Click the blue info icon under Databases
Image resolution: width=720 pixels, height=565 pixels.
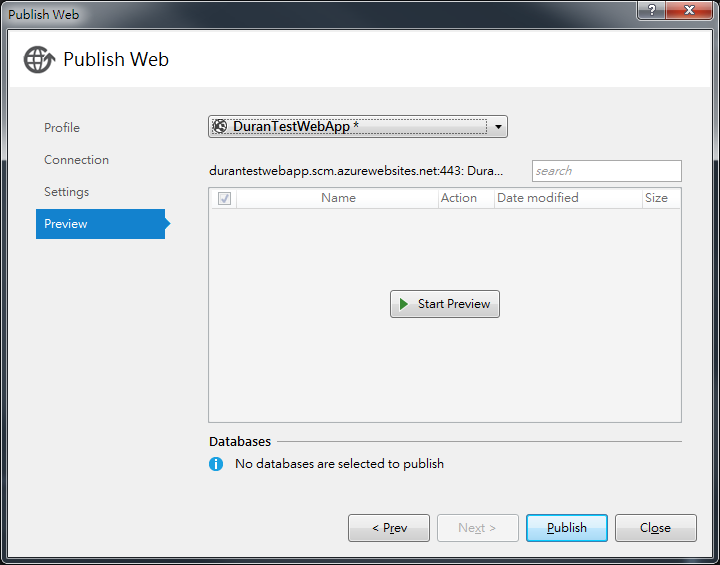tap(216, 464)
